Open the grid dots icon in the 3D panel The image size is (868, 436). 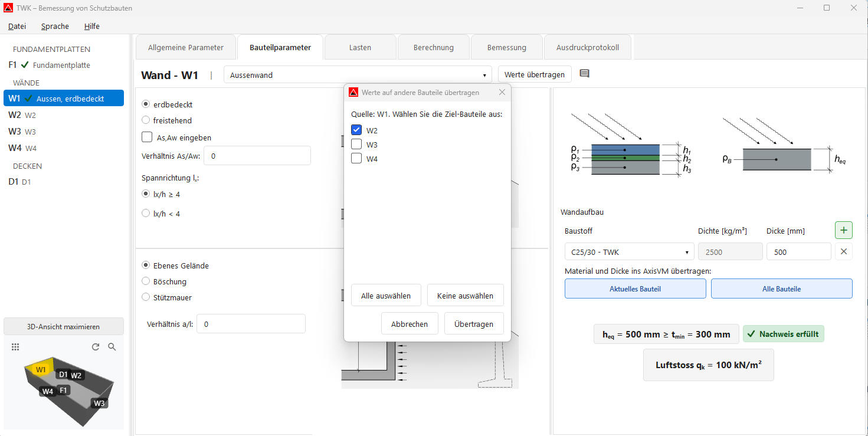tap(15, 347)
